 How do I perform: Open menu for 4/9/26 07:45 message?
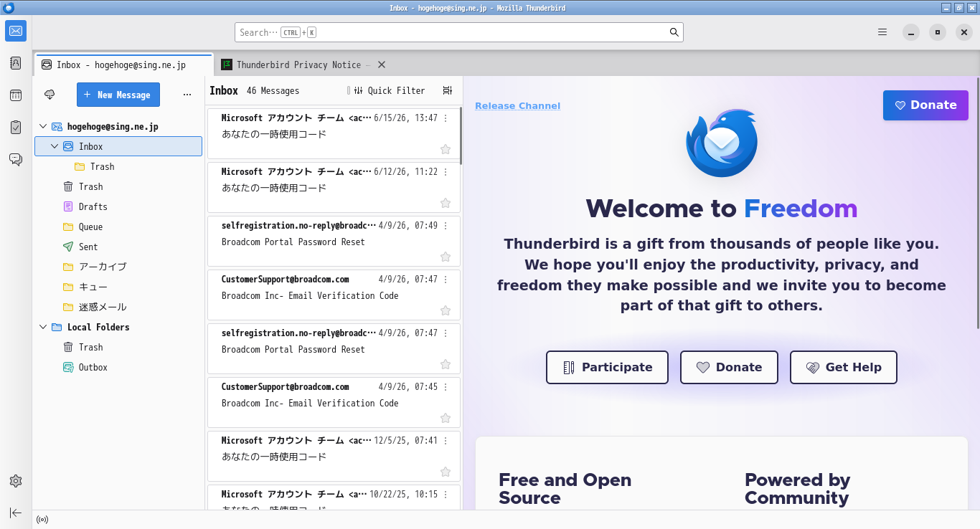446,387
